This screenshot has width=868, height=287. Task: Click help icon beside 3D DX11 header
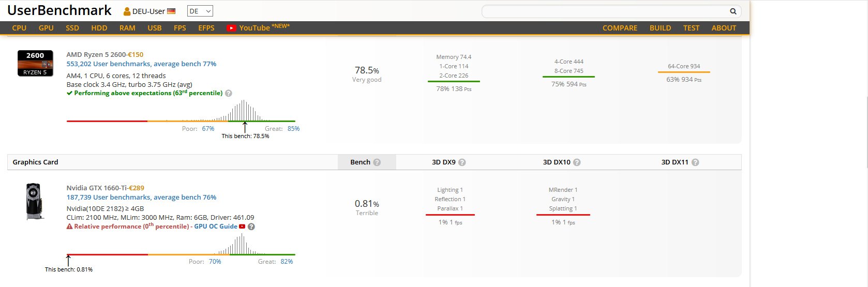click(x=695, y=162)
